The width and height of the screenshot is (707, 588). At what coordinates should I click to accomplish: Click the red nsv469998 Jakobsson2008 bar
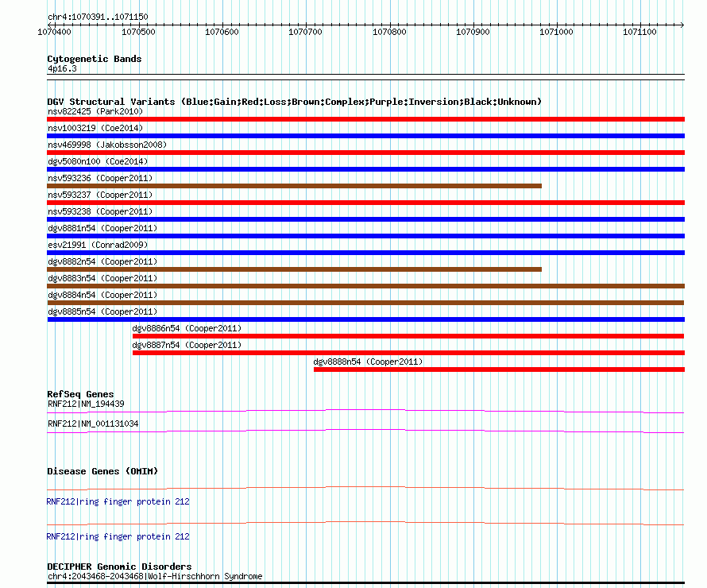[365, 153]
